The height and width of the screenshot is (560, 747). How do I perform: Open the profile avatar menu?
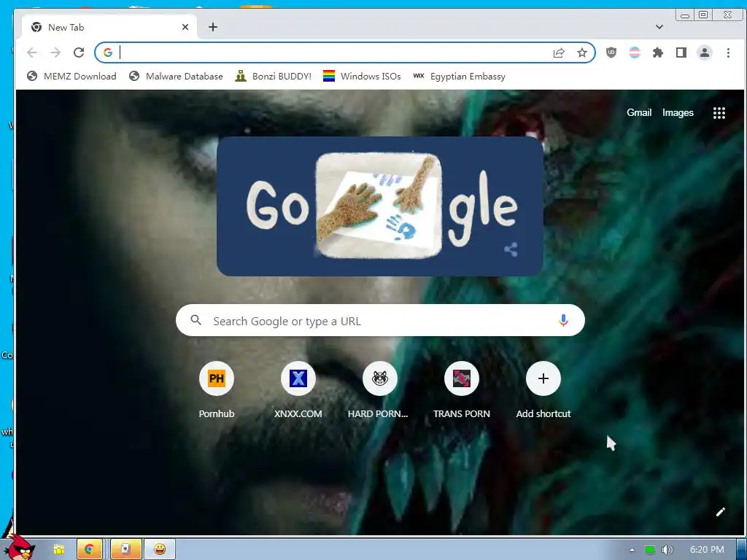tap(705, 52)
